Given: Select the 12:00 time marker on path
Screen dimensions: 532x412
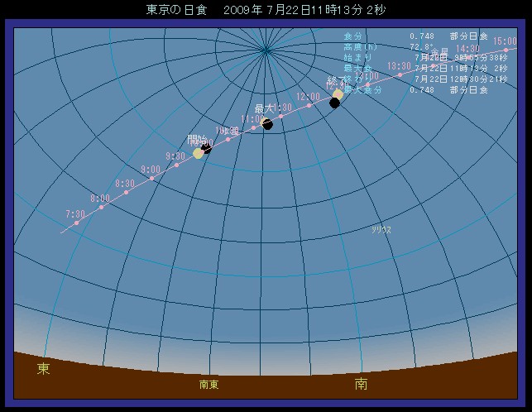Looking at the screenshot, I should [309, 106].
